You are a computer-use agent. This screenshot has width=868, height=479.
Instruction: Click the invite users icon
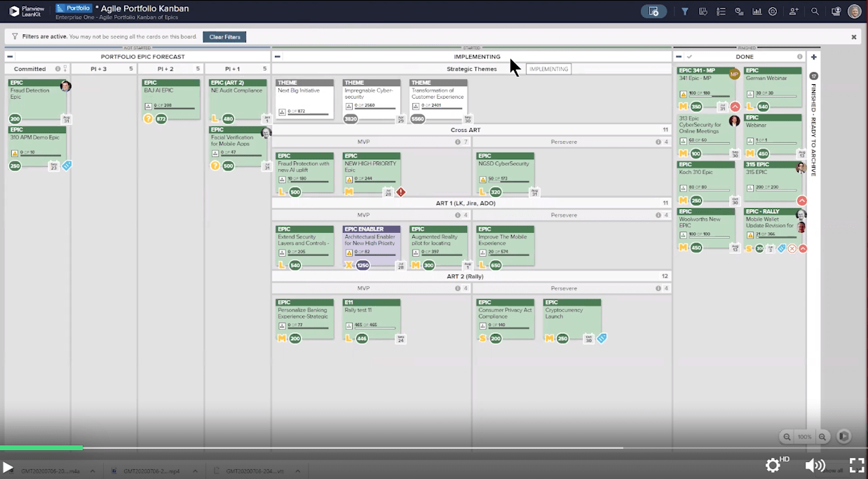pos(794,11)
